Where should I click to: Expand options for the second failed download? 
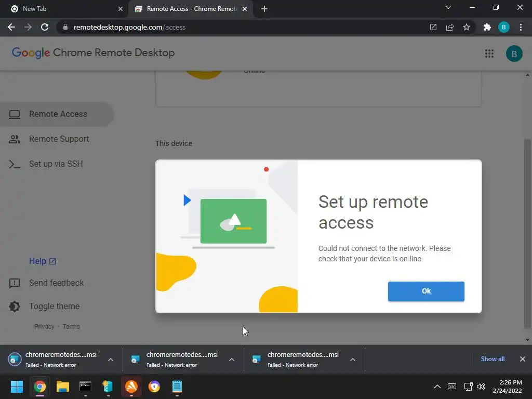pos(232,360)
